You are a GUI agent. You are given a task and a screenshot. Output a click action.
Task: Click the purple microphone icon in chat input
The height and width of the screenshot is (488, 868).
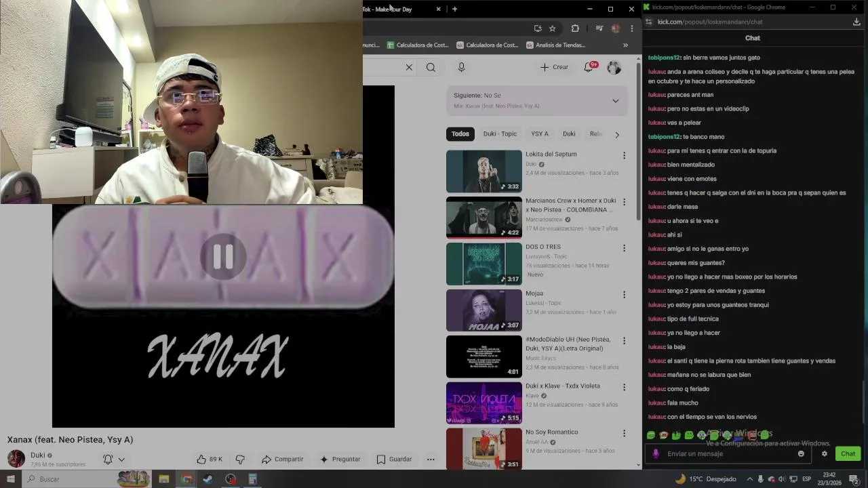(x=655, y=453)
